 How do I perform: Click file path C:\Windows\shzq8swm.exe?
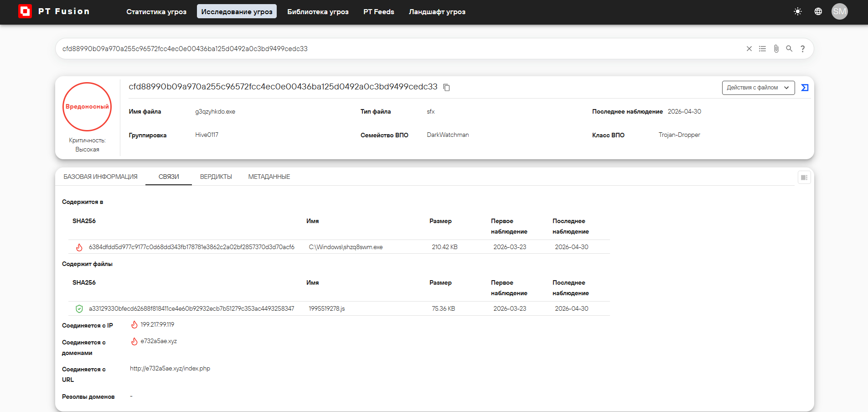click(346, 247)
